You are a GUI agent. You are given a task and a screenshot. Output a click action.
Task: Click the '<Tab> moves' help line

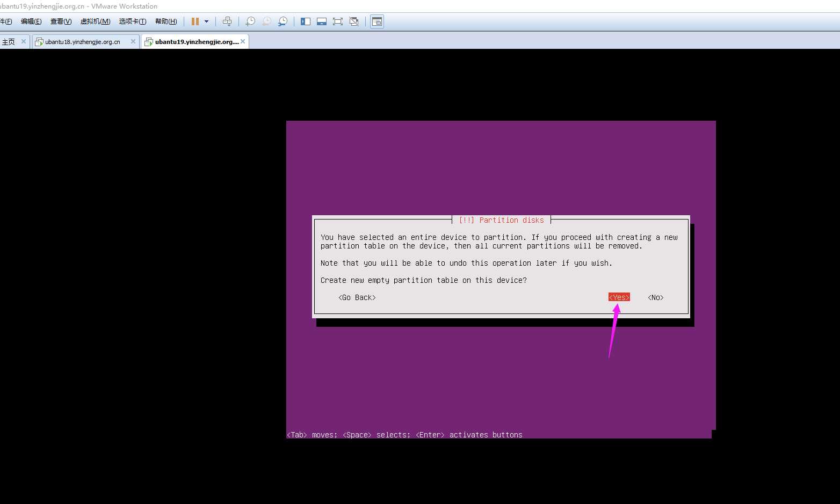[404, 435]
